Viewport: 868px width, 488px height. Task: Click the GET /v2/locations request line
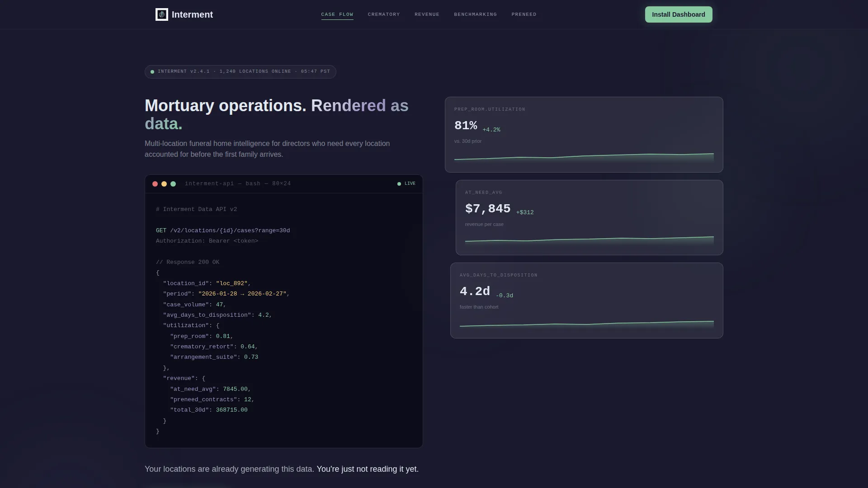(223, 230)
